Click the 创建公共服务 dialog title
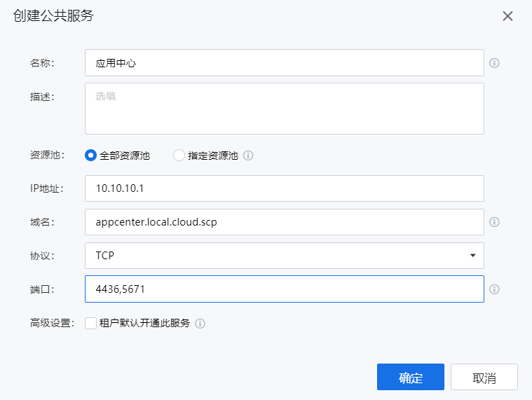The width and height of the screenshot is (532, 400). point(53,16)
